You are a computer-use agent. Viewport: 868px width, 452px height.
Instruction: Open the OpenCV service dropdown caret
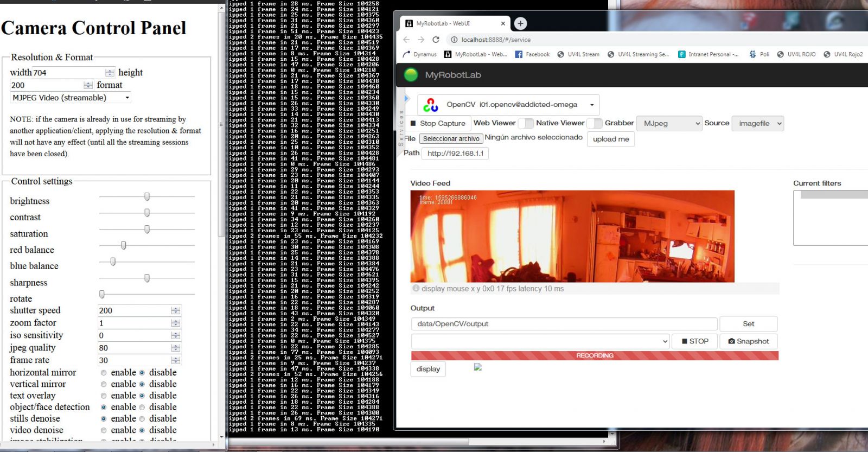click(592, 105)
